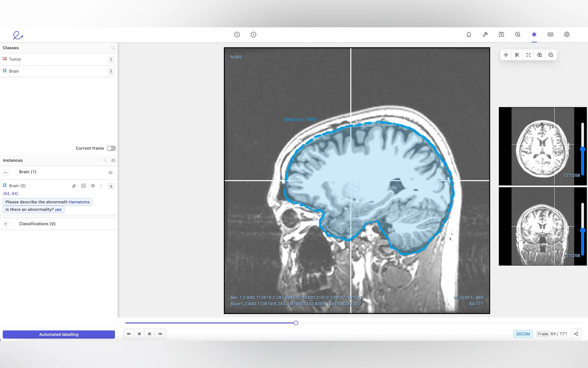Select the Brain class
This screenshot has width=588, height=368.
(x=14, y=71)
